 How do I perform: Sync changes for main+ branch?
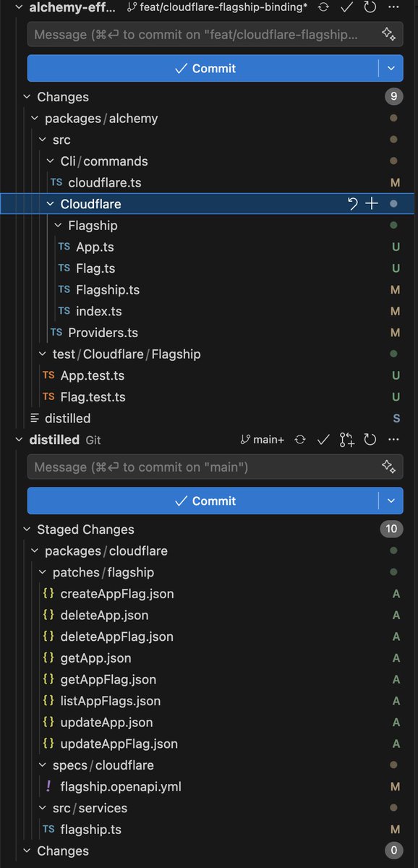300,439
